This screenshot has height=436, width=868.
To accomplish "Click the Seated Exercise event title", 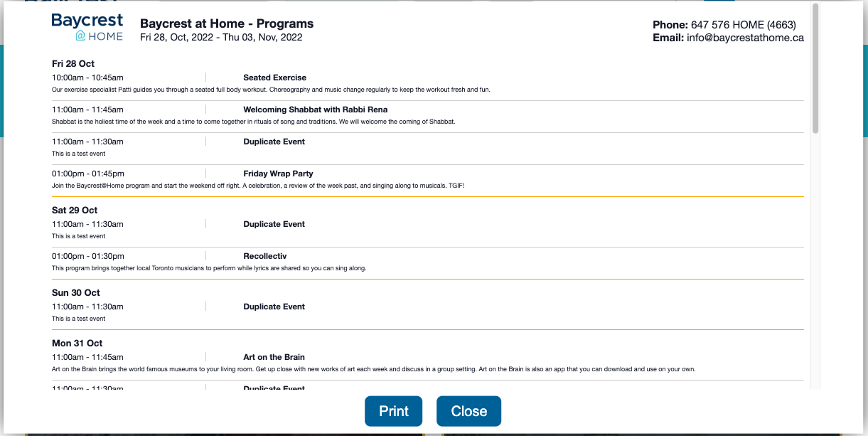I will [274, 78].
